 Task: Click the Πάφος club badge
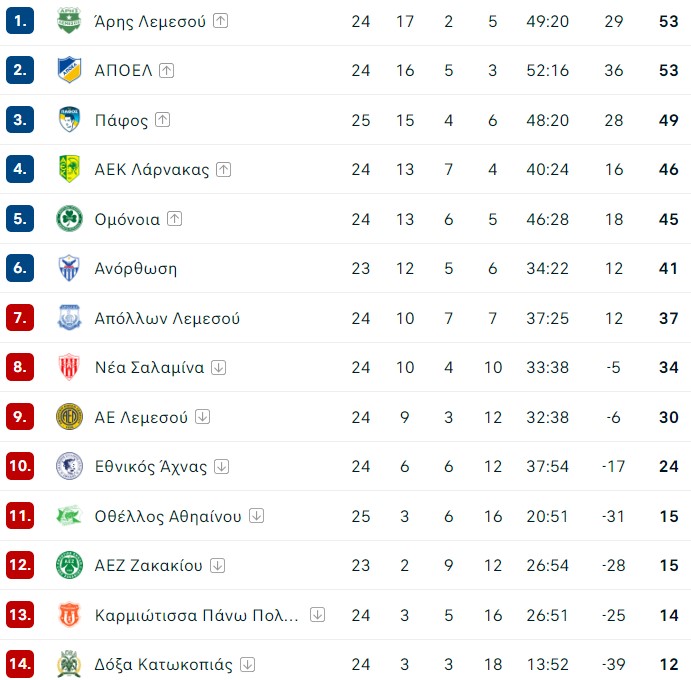[x=70, y=120]
